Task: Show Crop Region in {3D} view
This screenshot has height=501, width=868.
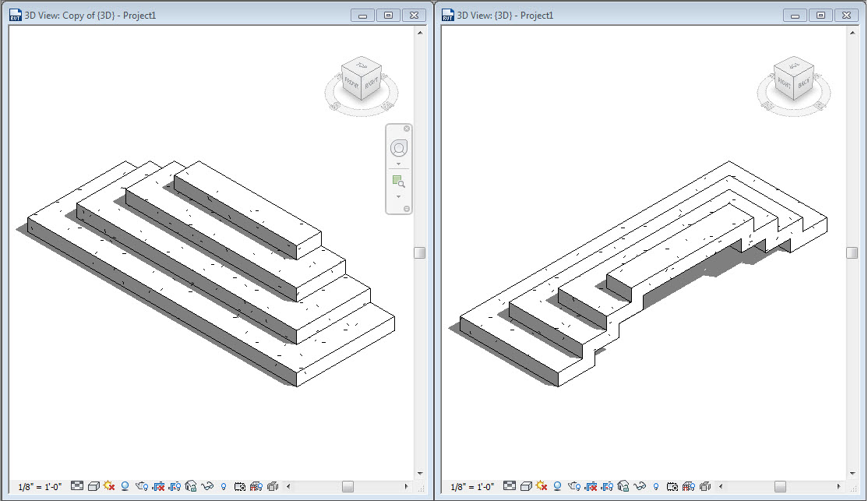Action: point(607,486)
